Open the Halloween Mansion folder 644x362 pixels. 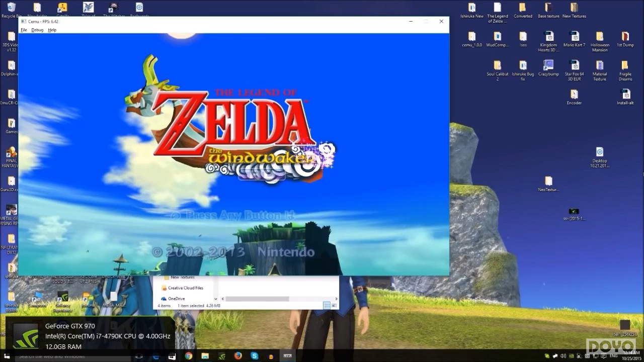coord(600,41)
